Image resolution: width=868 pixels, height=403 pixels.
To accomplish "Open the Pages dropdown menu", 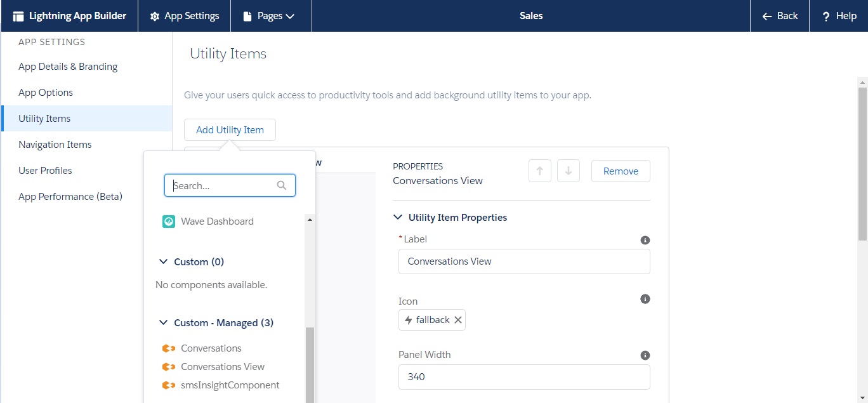I will pos(271,16).
